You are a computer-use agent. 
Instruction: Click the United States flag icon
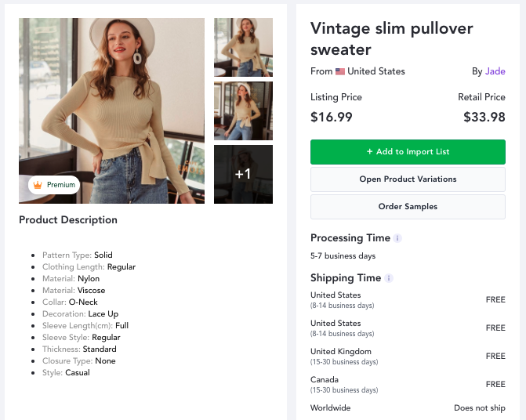pos(340,71)
